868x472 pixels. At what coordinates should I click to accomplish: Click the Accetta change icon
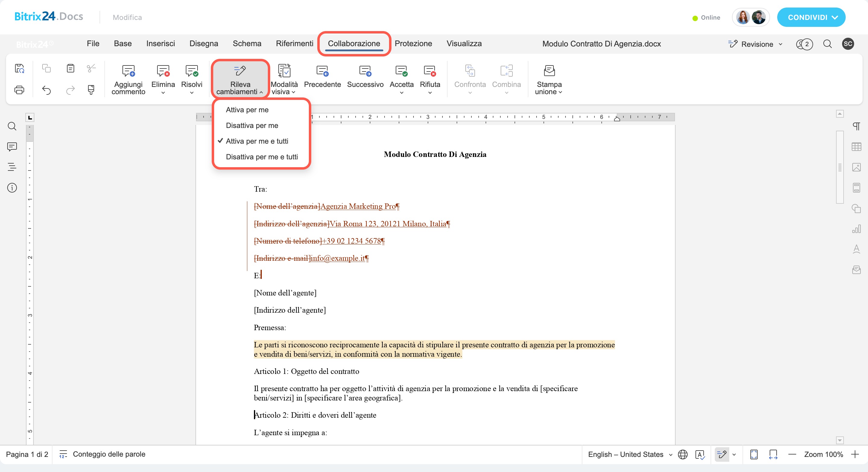401,71
